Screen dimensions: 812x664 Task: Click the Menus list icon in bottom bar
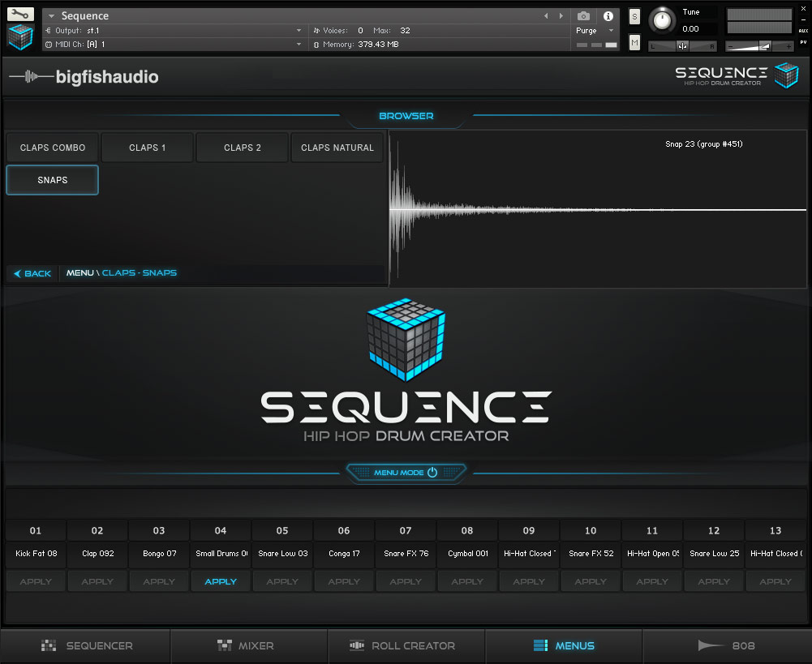[540, 645]
